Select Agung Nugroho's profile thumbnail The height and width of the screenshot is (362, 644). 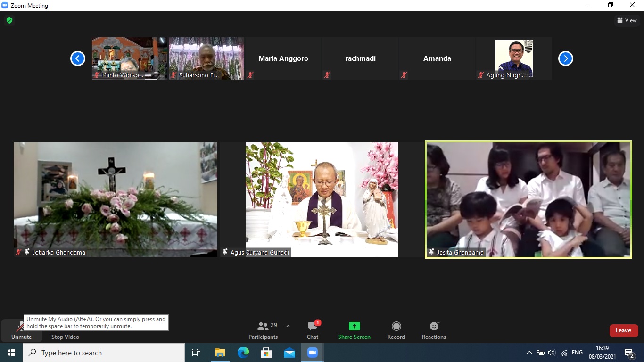point(514,58)
